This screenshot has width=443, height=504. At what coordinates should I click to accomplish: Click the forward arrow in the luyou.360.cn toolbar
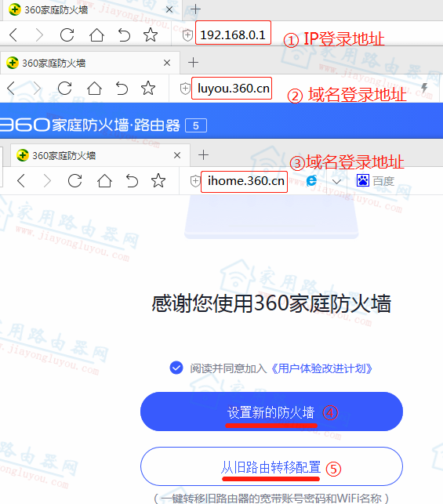coord(37,88)
